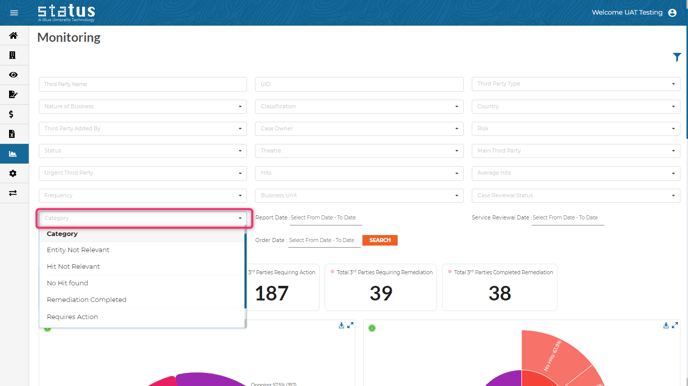Screen dimensions: 688x386
Task: Open Nature of Business dropdown
Action: pyautogui.click(x=143, y=106)
